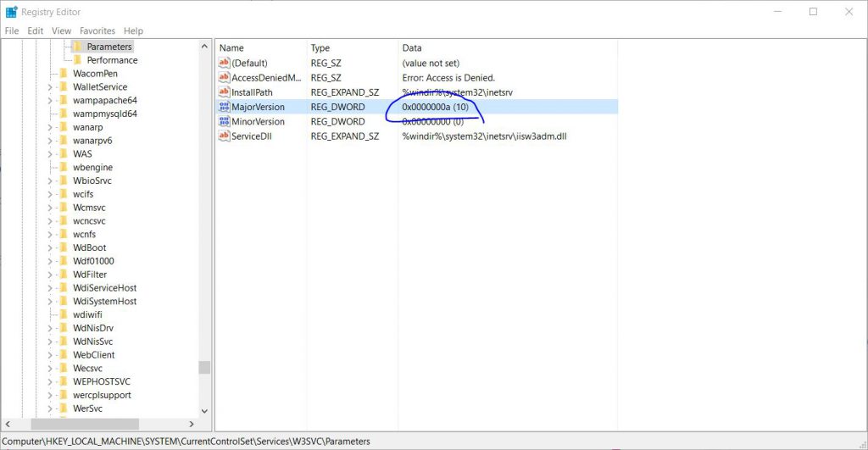This screenshot has width=868, height=450.
Task: Open the File menu
Action: point(12,31)
